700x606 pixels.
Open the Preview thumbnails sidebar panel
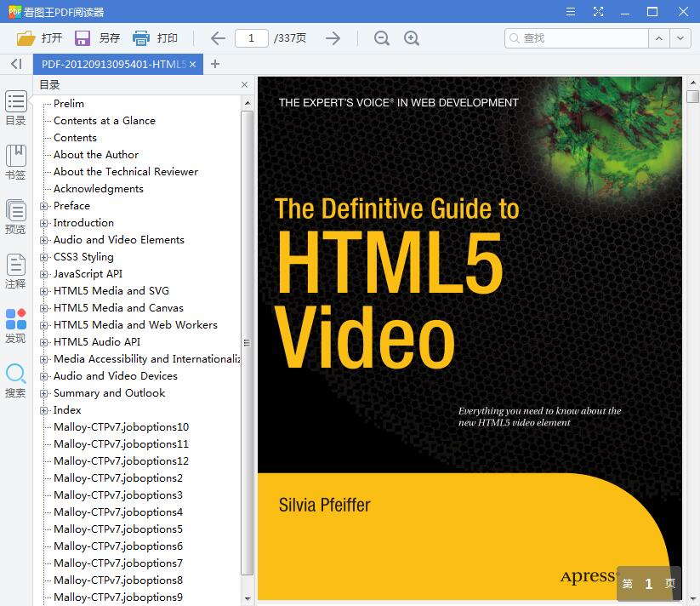pyautogui.click(x=15, y=216)
